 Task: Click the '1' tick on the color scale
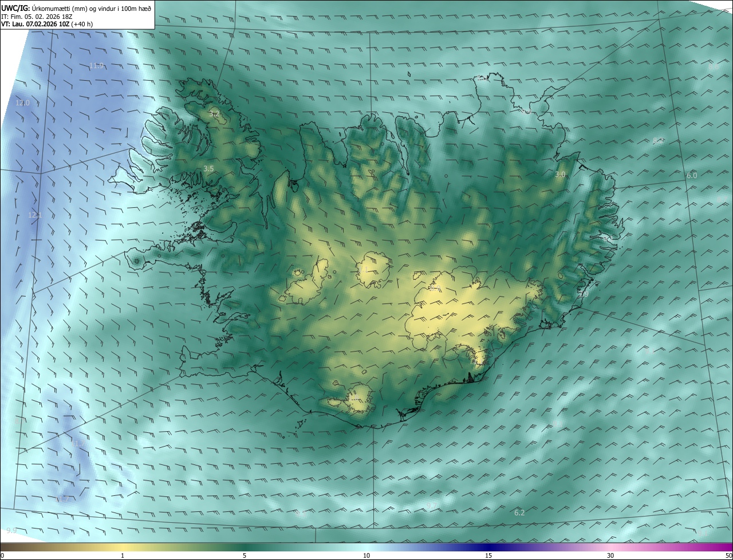coord(123,556)
